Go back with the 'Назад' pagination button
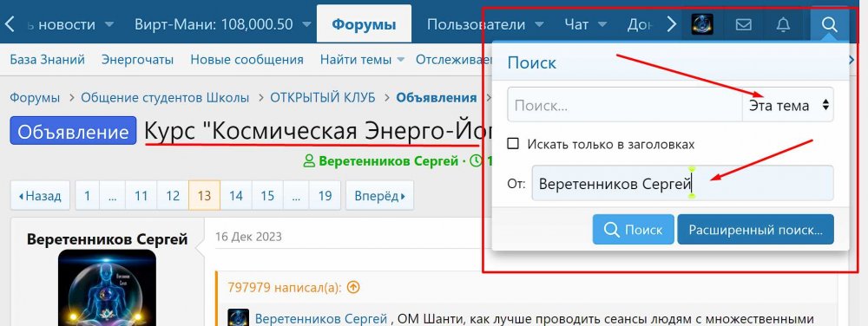This screenshot has width=868, height=326. [40, 196]
